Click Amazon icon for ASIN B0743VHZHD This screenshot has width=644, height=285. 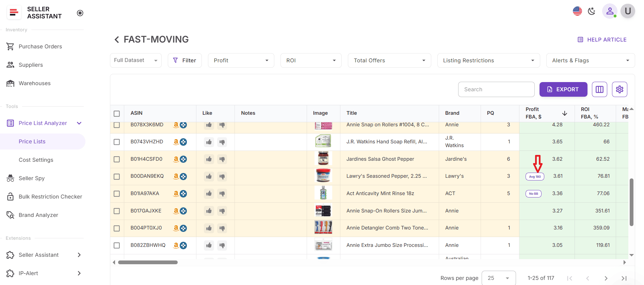coord(176,142)
